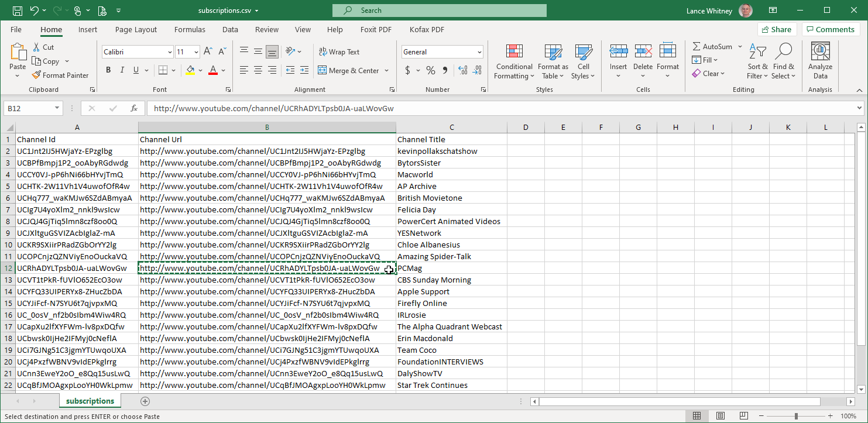Center text horizontally
The height and width of the screenshot is (423, 868).
tap(258, 70)
